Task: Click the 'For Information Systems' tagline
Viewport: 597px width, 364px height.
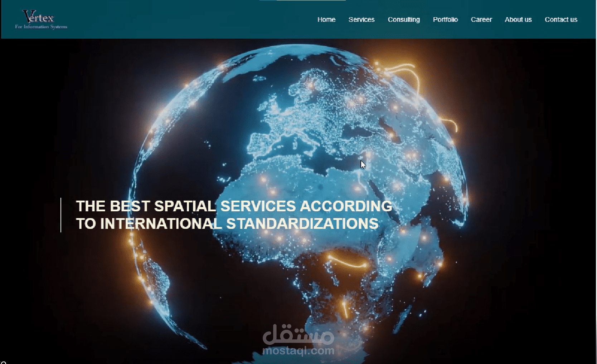Action: 41,26
